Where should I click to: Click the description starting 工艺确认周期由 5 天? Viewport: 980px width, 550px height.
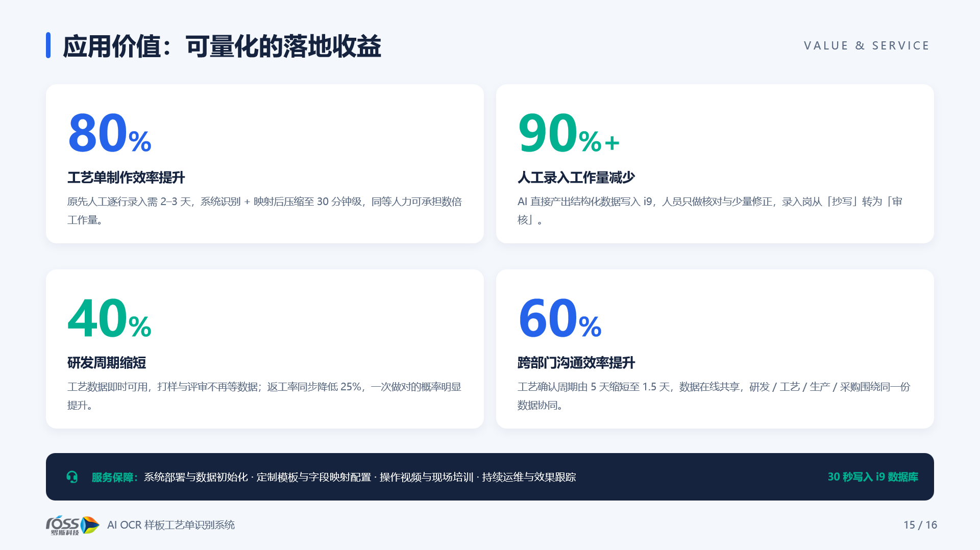(x=714, y=396)
